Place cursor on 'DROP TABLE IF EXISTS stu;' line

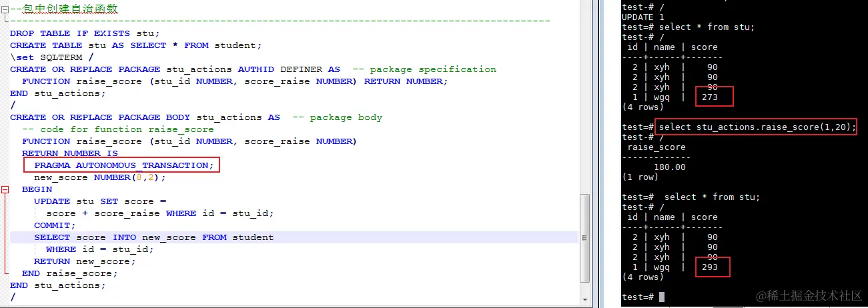coord(85,33)
